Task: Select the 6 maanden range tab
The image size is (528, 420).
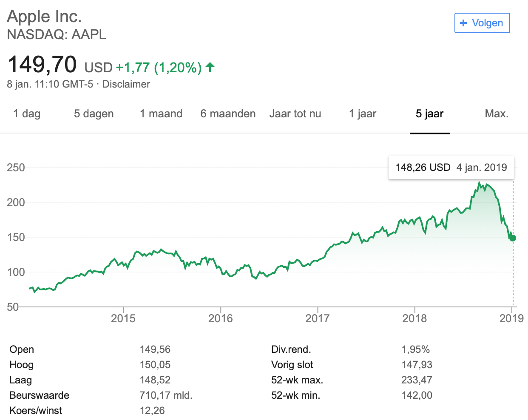Action: [x=228, y=114]
